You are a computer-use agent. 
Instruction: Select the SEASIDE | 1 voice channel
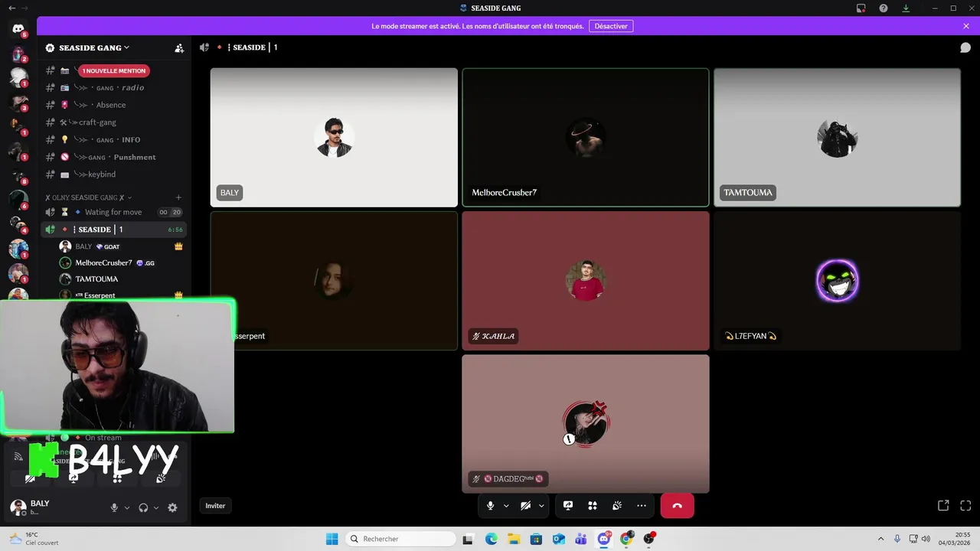pyautogui.click(x=113, y=230)
